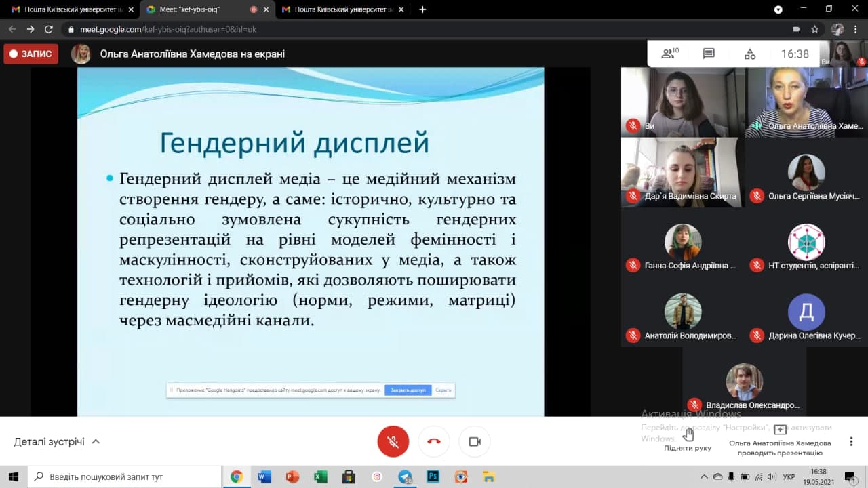Click the Telegram icon in the taskbar

point(405,476)
